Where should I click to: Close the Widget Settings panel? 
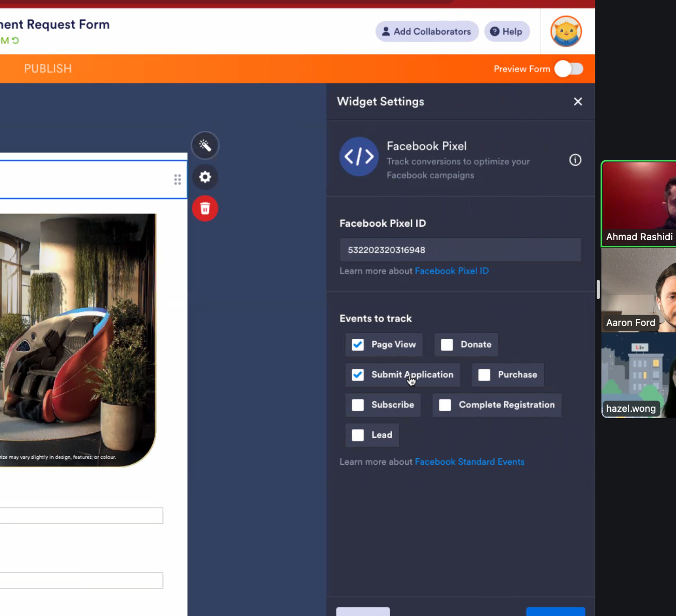[577, 101]
